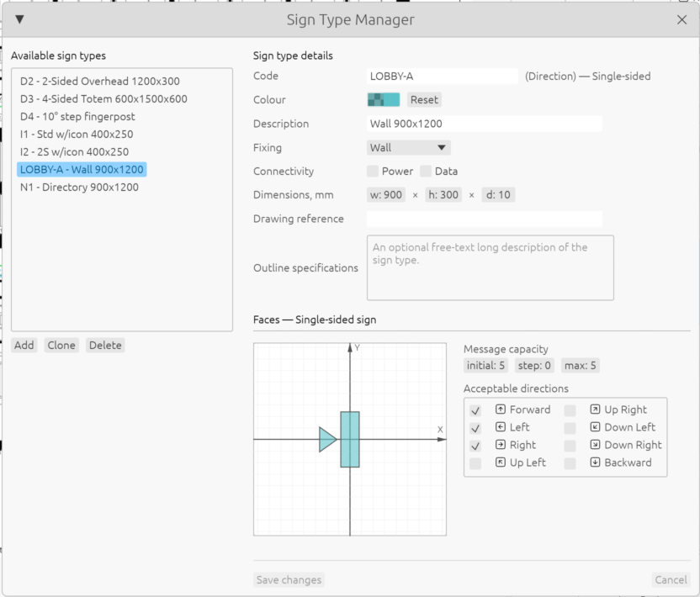Select D2 - 2-Sided Overhead 1200x300 sign type

[100, 81]
